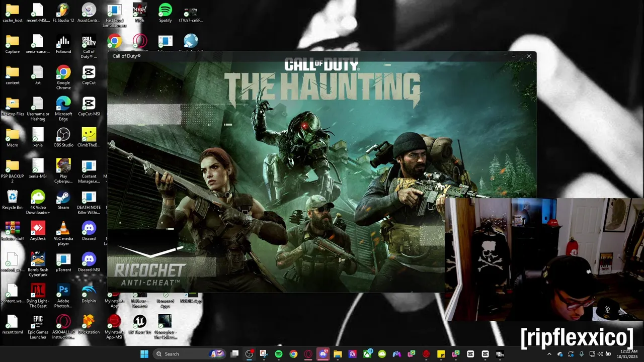Launch Dying Light - The Beast shortcut
The height and width of the screenshot is (362, 644).
point(38,297)
